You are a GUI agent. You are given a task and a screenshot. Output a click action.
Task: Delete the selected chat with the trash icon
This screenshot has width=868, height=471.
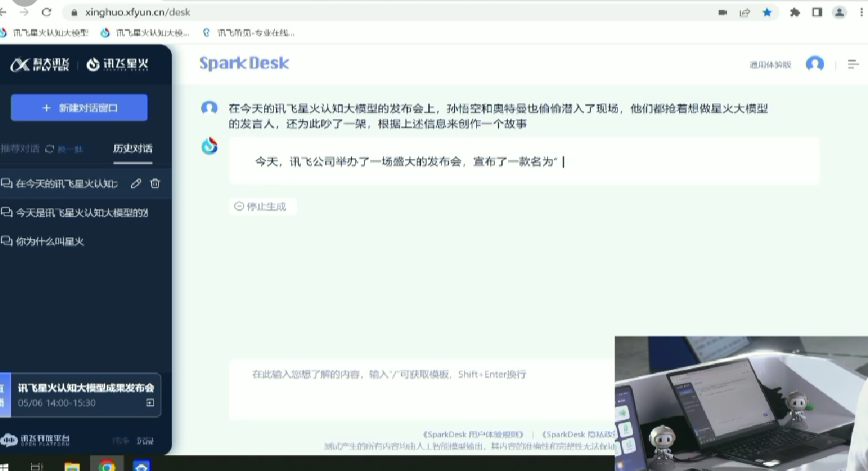point(155,183)
